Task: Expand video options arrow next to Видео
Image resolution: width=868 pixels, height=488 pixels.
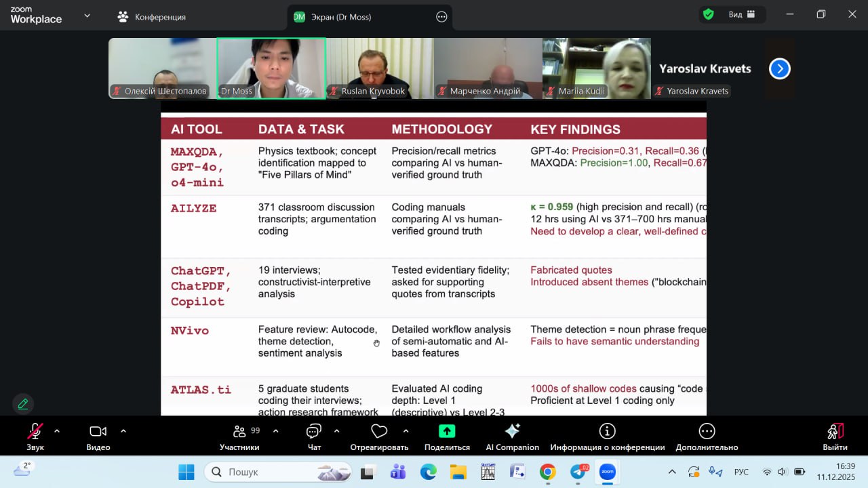Action: [x=123, y=431]
